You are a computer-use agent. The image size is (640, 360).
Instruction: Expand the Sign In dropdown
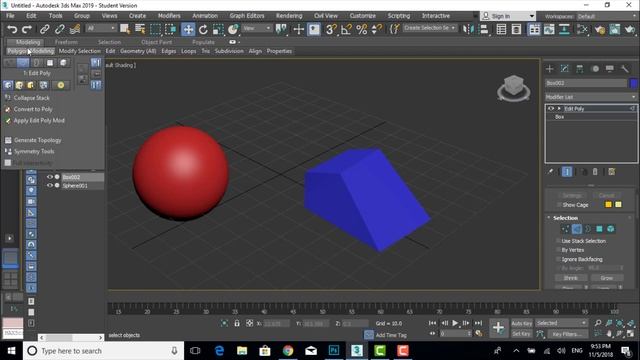[x=532, y=16]
